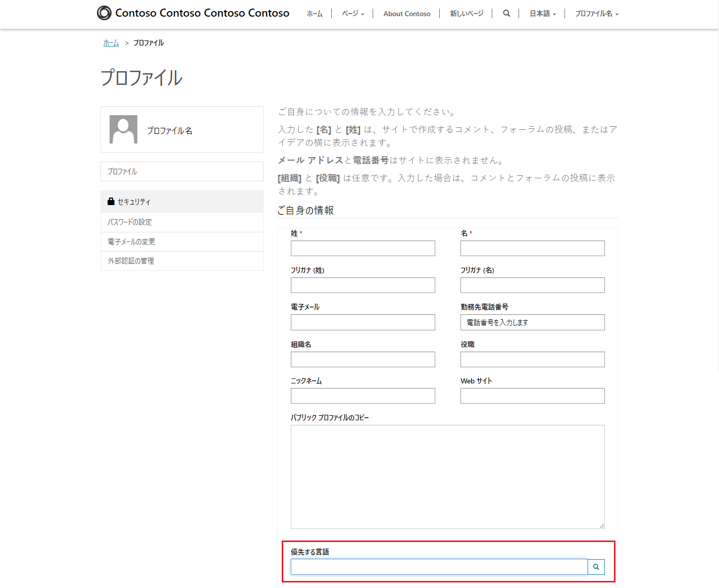Click the 役職 input field

coord(533,359)
